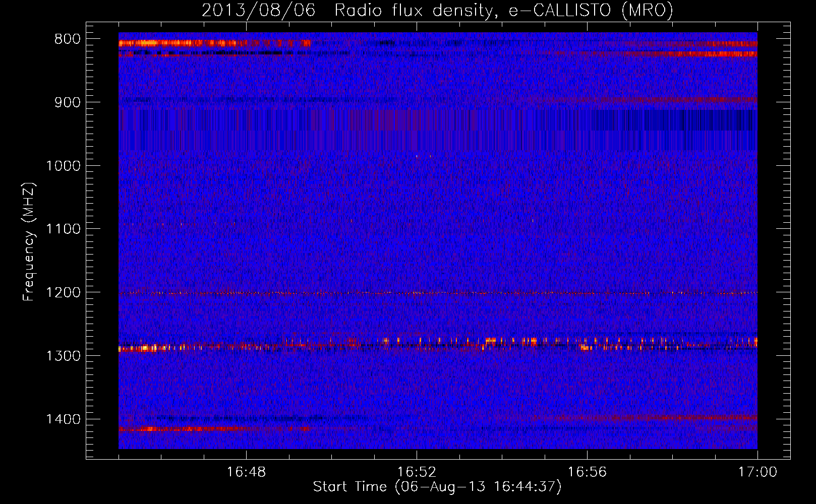The height and width of the screenshot is (504, 816).
Task: Select the 1400 frequency tick label
Action: tap(63, 419)
